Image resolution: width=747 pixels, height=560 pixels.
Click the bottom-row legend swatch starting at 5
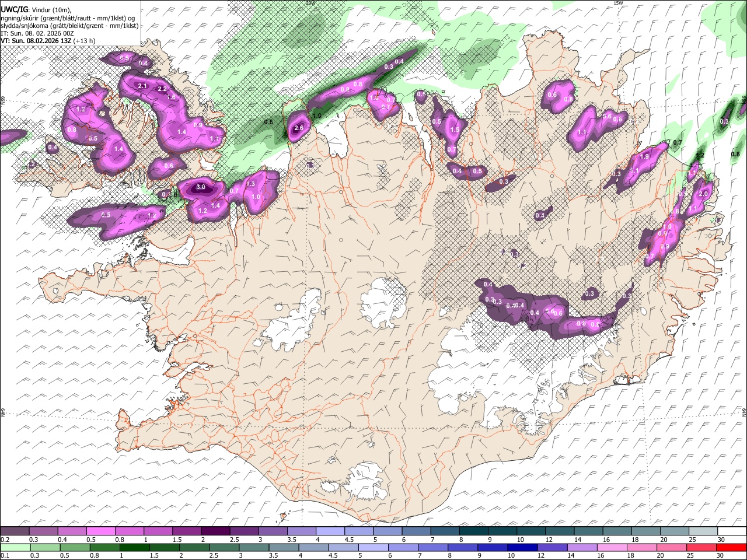373,547
